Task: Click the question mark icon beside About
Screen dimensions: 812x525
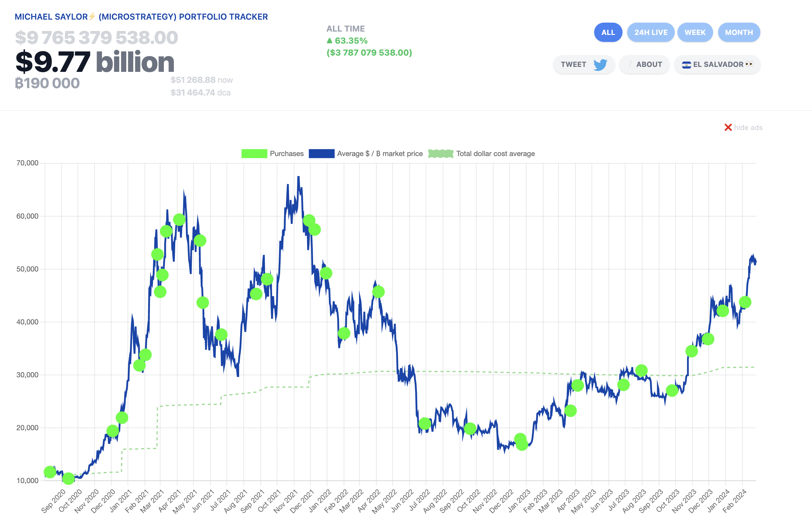Action: tap(630, 64)
